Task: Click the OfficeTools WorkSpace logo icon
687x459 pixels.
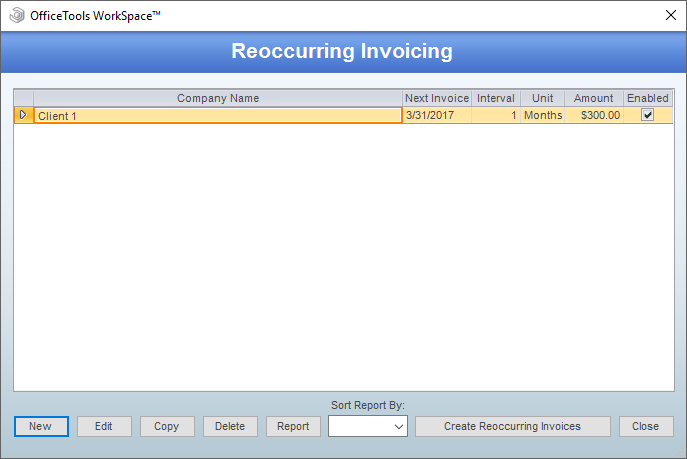Action: [17, 15]
